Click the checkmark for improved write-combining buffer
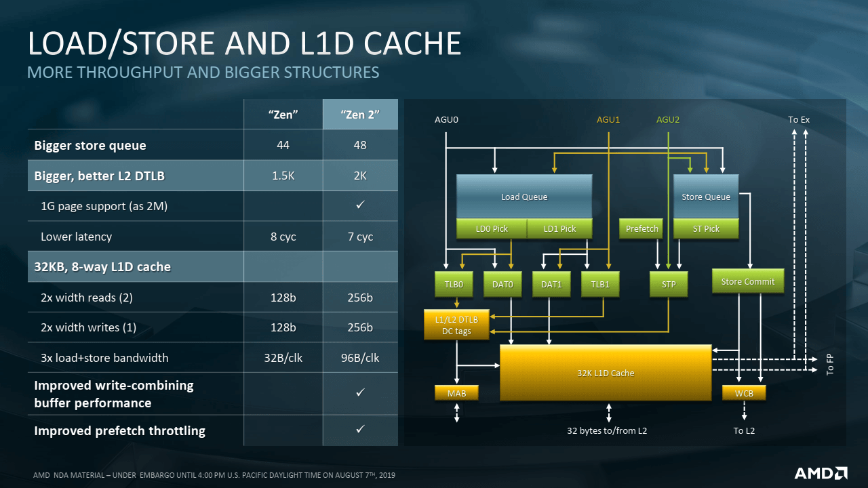 click(x=360, y=393)
